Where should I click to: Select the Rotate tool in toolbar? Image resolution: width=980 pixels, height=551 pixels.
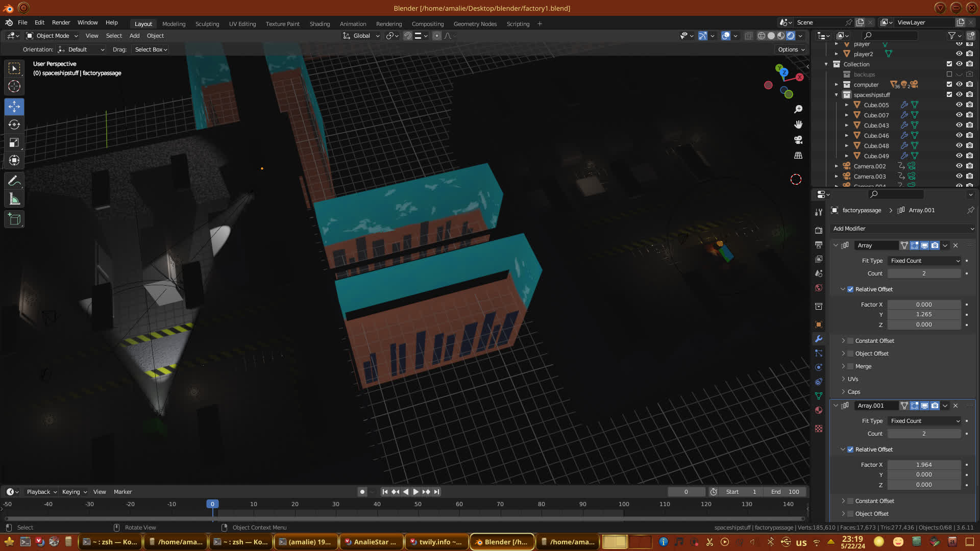14,124
